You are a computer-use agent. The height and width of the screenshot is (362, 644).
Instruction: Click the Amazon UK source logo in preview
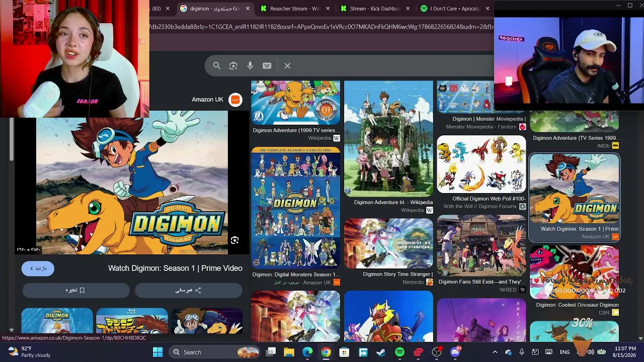coord(235,100)
